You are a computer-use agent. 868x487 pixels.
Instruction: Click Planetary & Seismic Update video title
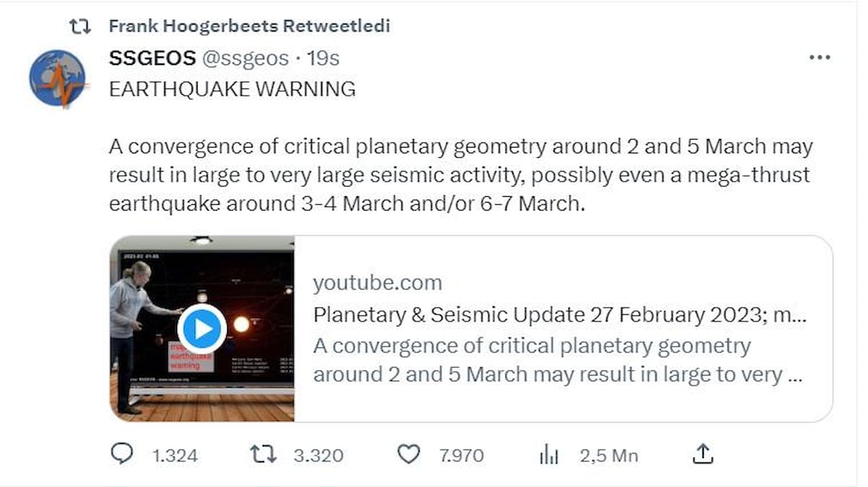point(557,315)
